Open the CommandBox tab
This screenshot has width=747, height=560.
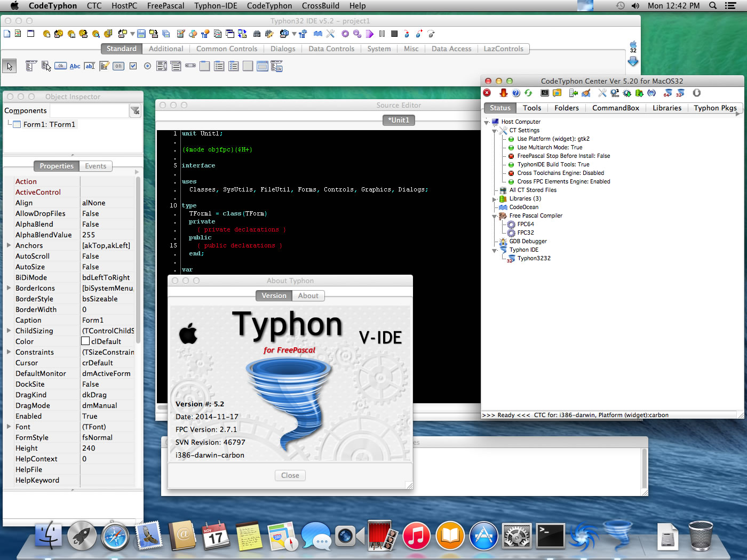tap(615, 108)
